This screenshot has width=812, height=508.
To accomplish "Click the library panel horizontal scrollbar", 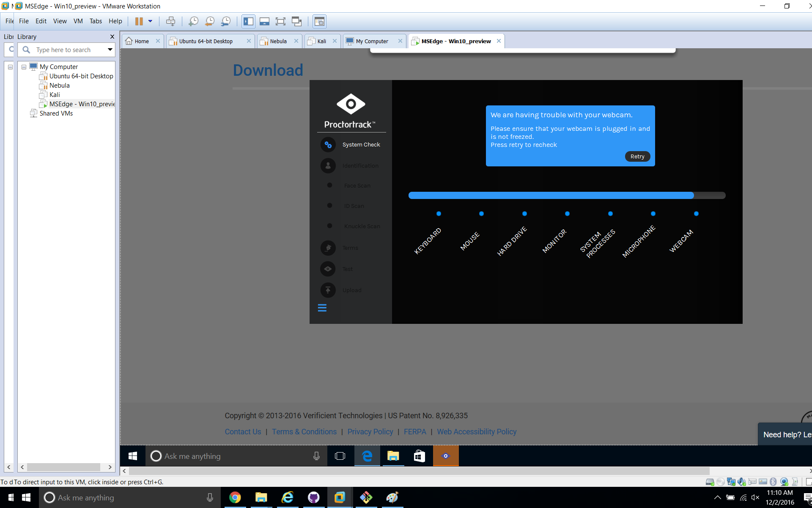I will click(63, 467).
